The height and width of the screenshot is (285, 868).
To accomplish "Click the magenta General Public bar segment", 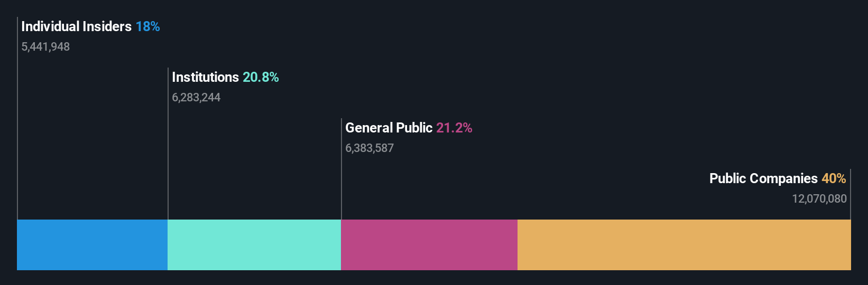I will point(429,245).
